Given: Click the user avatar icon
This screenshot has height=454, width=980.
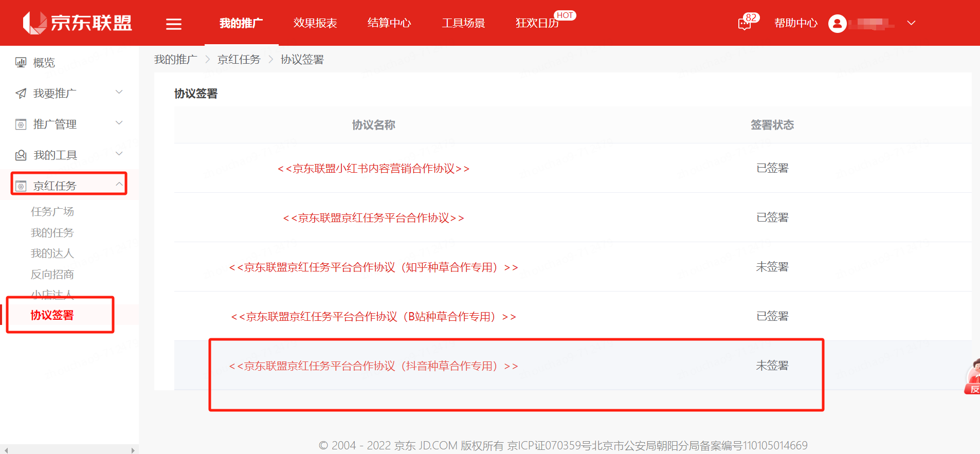Looking at the screenshot, I should (837, 23).
